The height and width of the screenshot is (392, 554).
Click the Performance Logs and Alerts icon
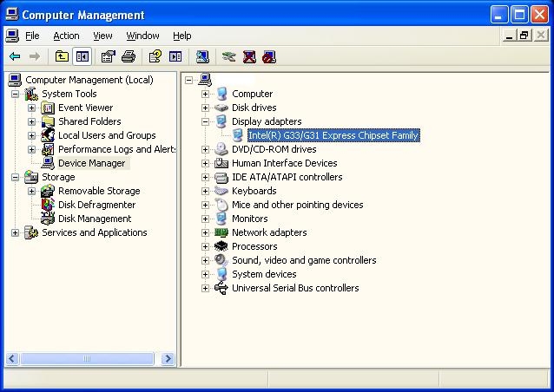click(x=48, y=149)
